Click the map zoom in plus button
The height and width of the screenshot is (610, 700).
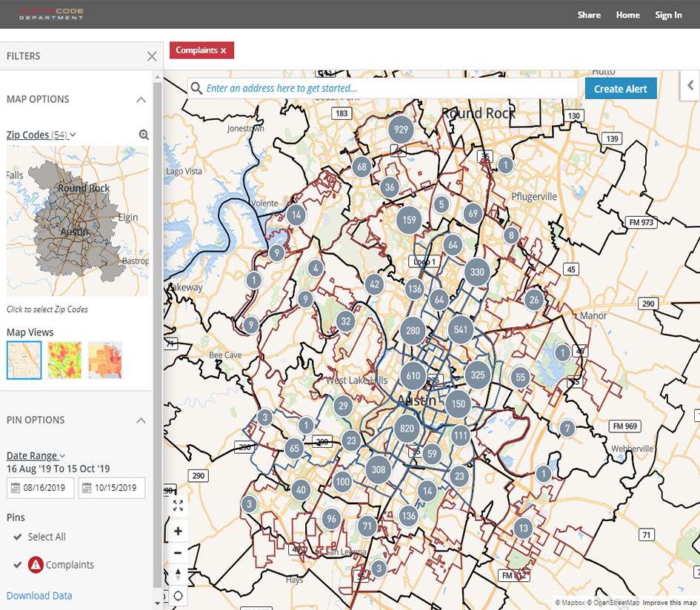click(178, 532)
